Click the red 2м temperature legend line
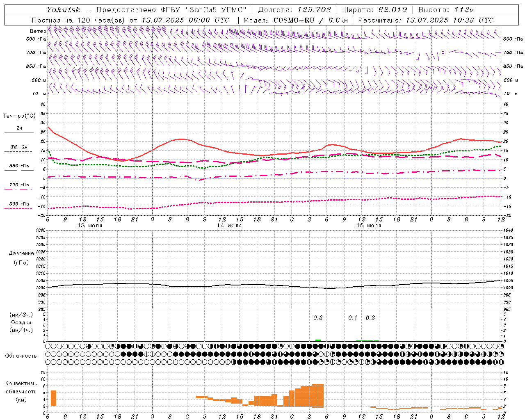 point(19,132)
